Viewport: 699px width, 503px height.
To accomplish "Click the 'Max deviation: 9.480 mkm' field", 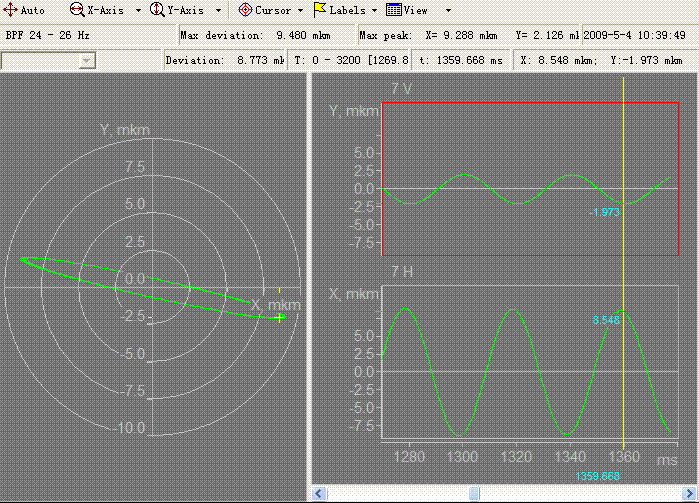I will [x=267, y=35].
